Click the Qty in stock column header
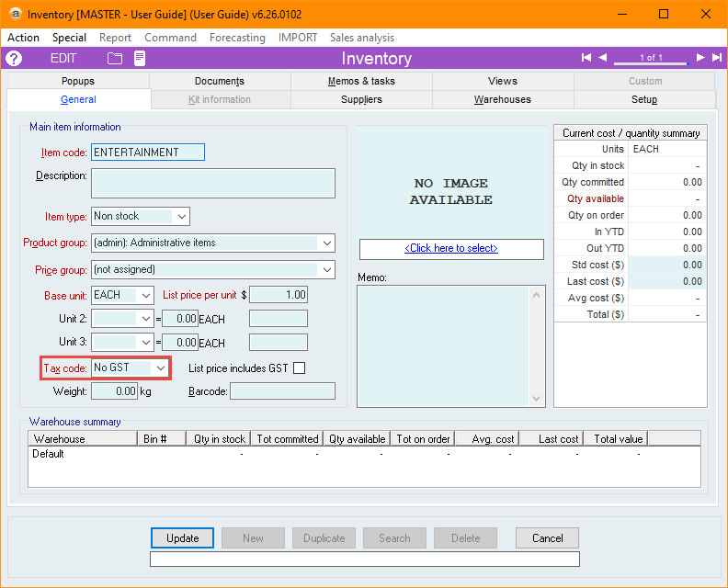Screen dimensions: 728x588 pos(219,439)
